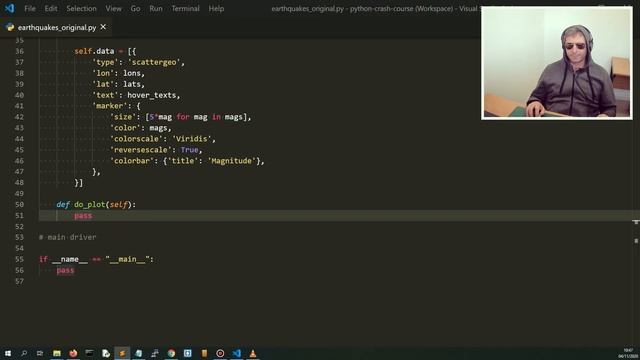Click 'def do_plot(self):' on line 50
Viewport: 640px width, 360px height.
96,204
